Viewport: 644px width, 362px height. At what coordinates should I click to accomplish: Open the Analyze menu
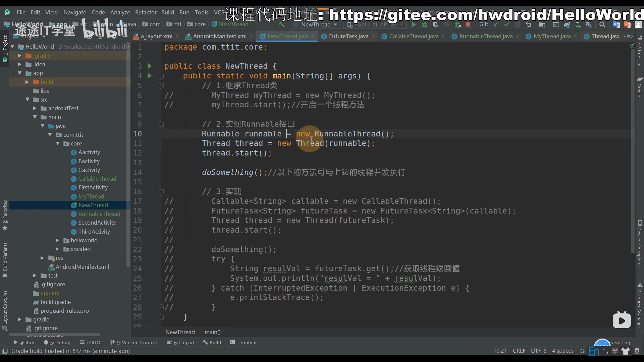coord(120,12)
